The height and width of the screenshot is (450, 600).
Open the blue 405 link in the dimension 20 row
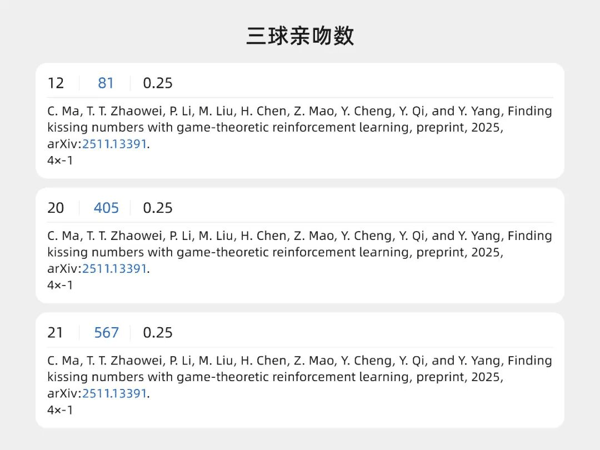coord(106,208)
